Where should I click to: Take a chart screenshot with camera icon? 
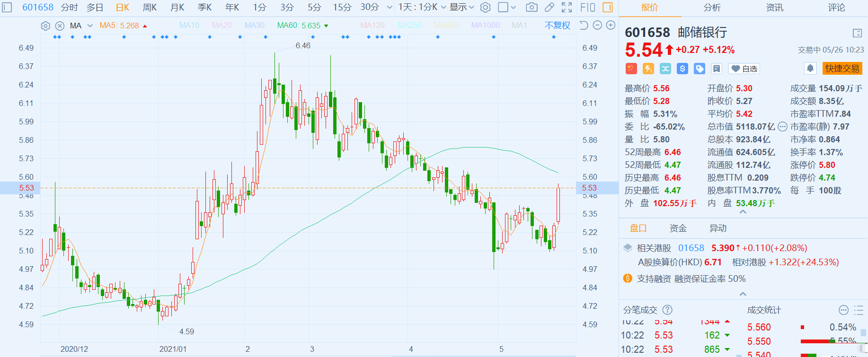click(x=531, y=7)
